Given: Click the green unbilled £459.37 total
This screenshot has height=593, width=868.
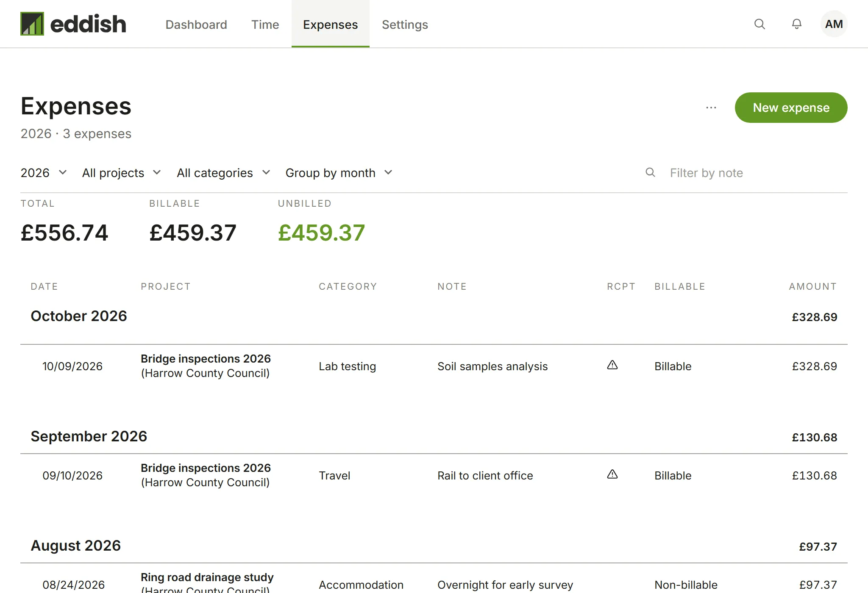Looking at the screenshot, I should (321, 233).
